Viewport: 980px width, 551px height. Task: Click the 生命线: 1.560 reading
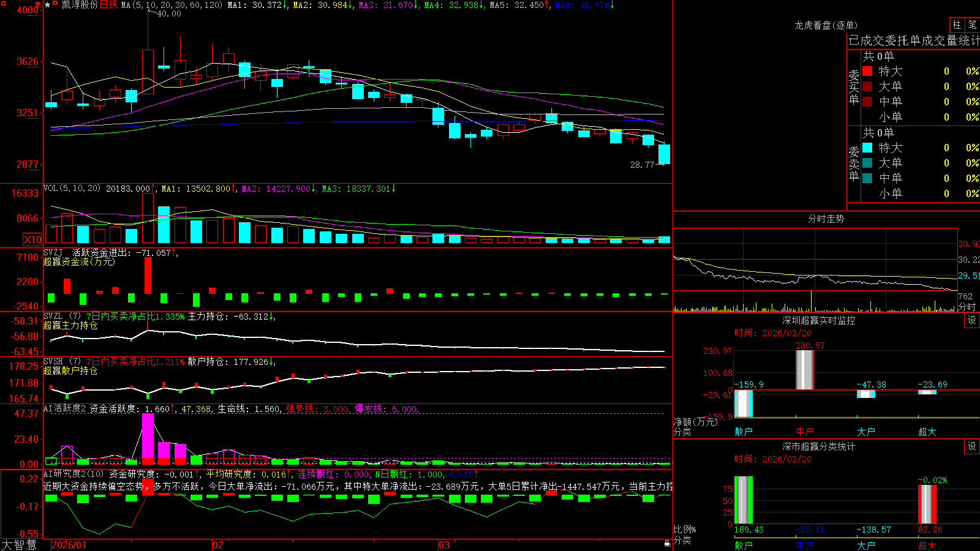pyautogui.click(x=249, y=408)
